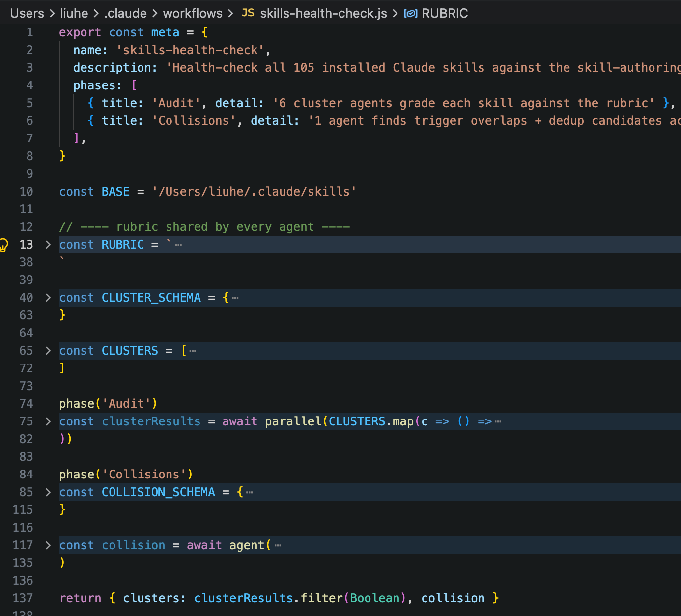This screenshot has width=681, height=616.
Task: Click the 'Collisions' title string on line 6
Action: (x=194, y=121)
